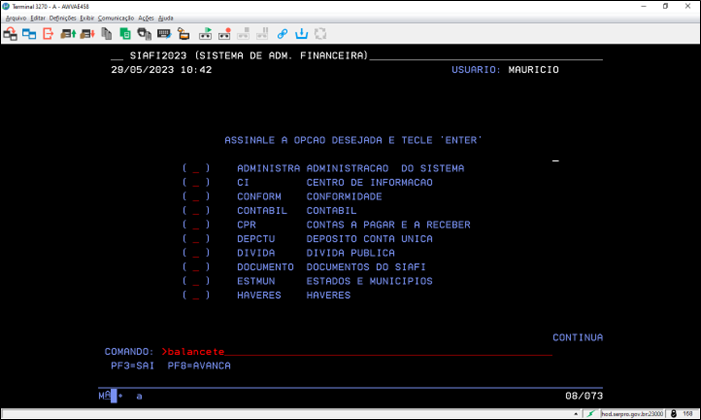Click the padlock security status icon
Viewport: 701px width, 420px height.
[x=673, y=414]
